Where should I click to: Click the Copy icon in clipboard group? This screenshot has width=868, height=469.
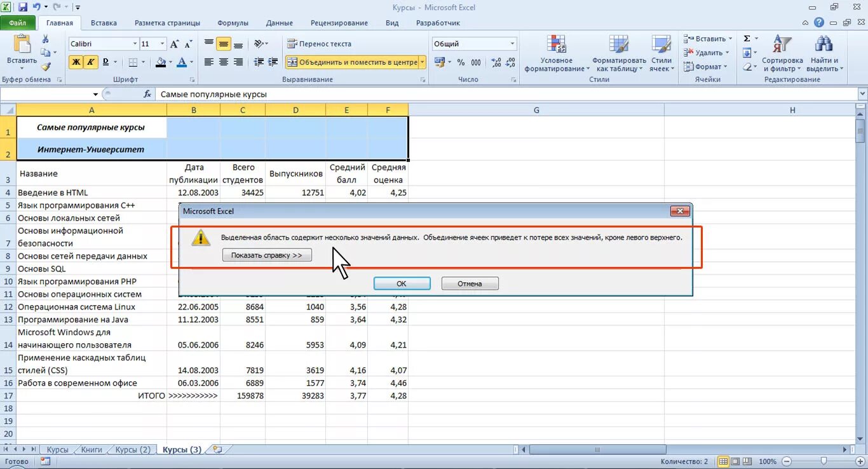pos(46,53)
